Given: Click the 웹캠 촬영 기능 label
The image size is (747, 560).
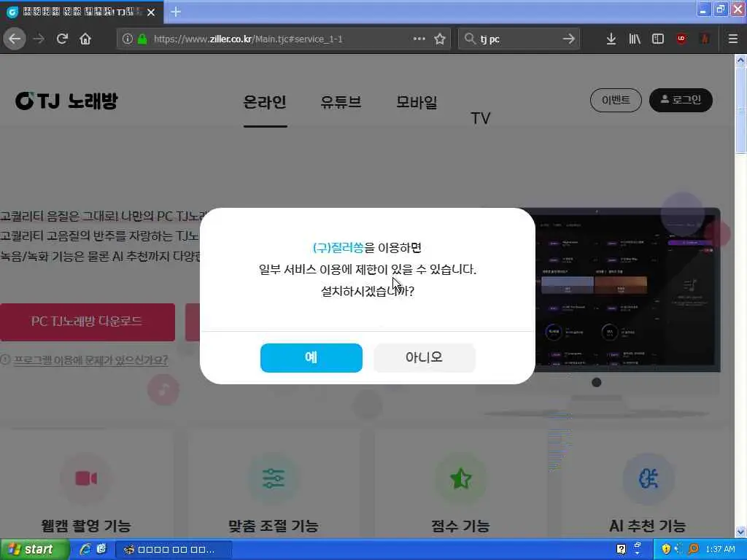Looking at the screenshot, I should point(86,526).
